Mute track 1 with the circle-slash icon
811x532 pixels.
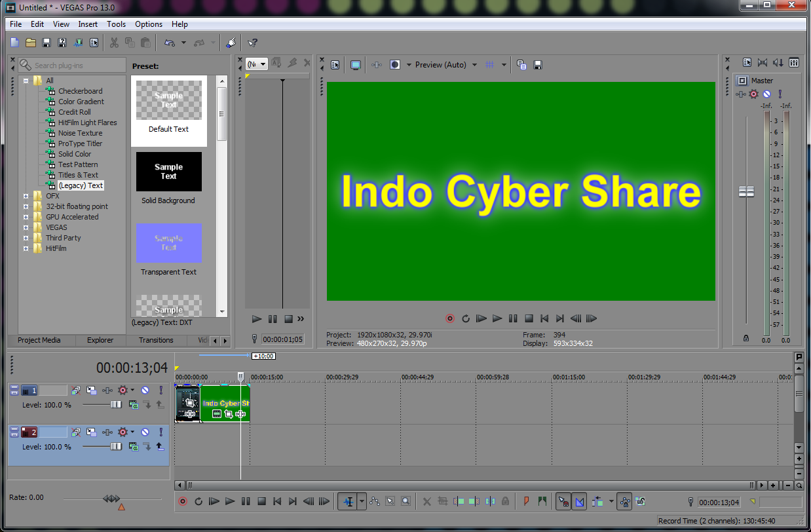tap(145, 390)
